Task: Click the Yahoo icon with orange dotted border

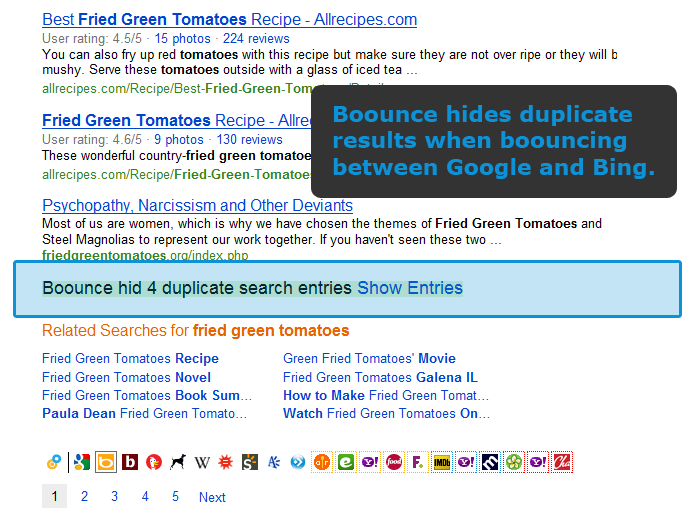Action: [370, 462]
